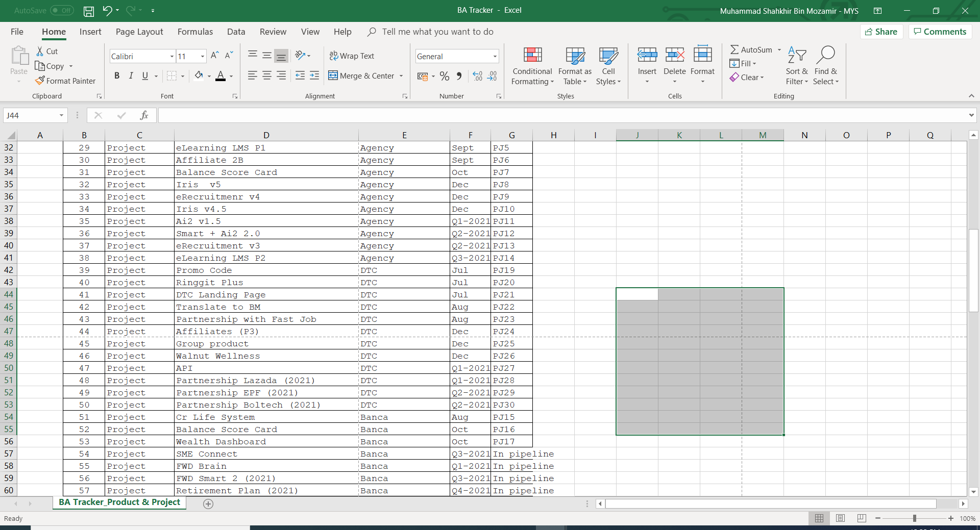Open the Comments pane
The height and width of the screenshot is (530, 980).
pyautogui.click(x=940, y=31)
